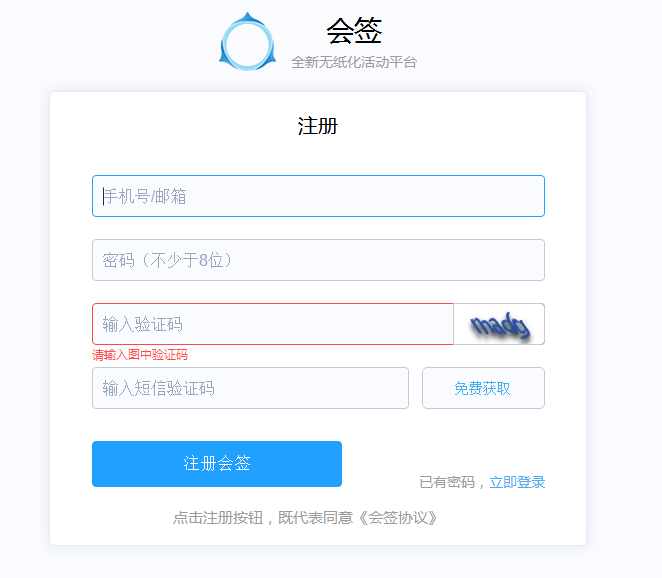Submit with the 注册会签 button

[217, 464]
